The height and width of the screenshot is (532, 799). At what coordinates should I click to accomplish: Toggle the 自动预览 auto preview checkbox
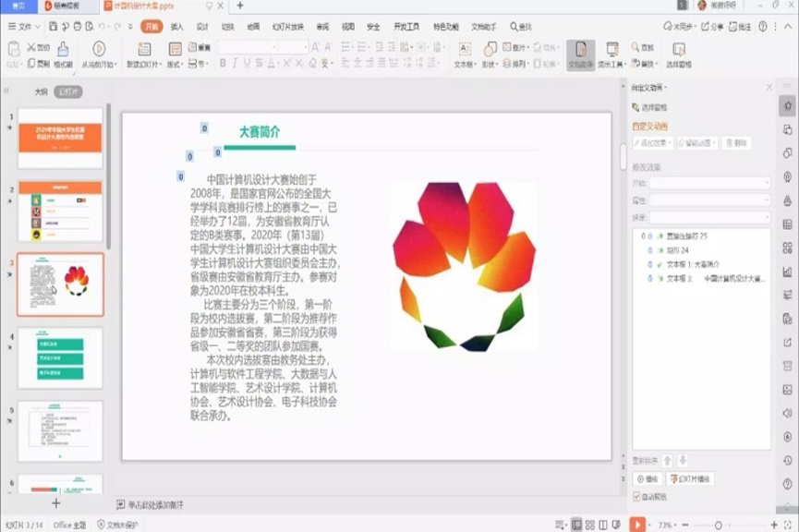tap(637, 494)
